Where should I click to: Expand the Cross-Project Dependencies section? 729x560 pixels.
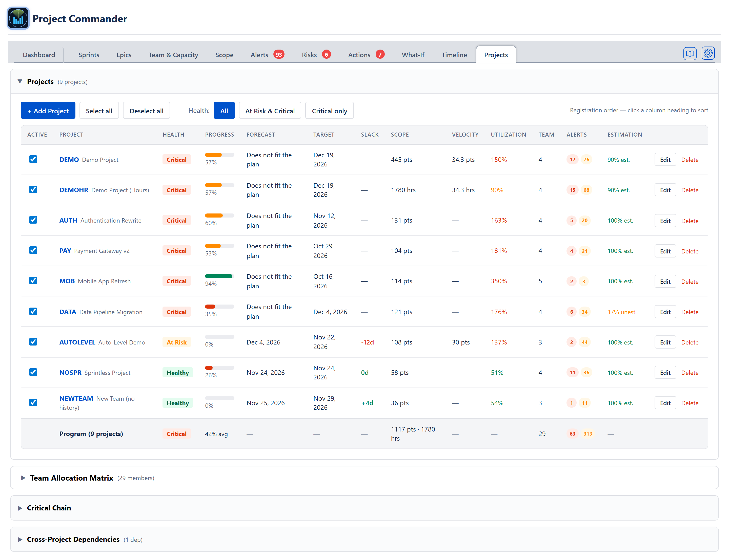tap(20, 539)
